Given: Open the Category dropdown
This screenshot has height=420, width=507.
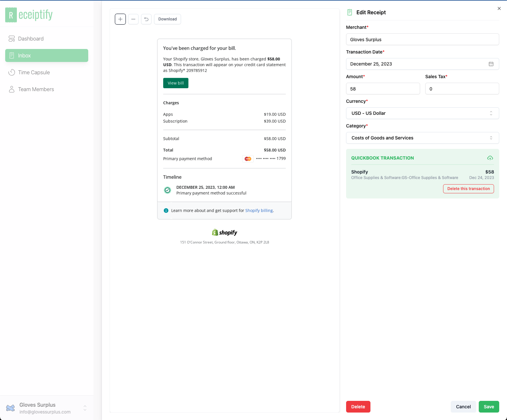Looking at the screenshot, I should pos(422,138).
